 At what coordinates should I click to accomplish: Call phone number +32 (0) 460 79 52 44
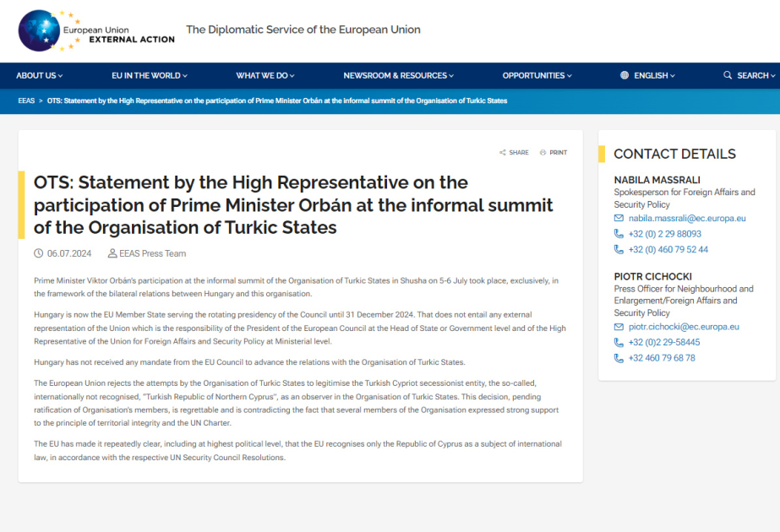668,250
